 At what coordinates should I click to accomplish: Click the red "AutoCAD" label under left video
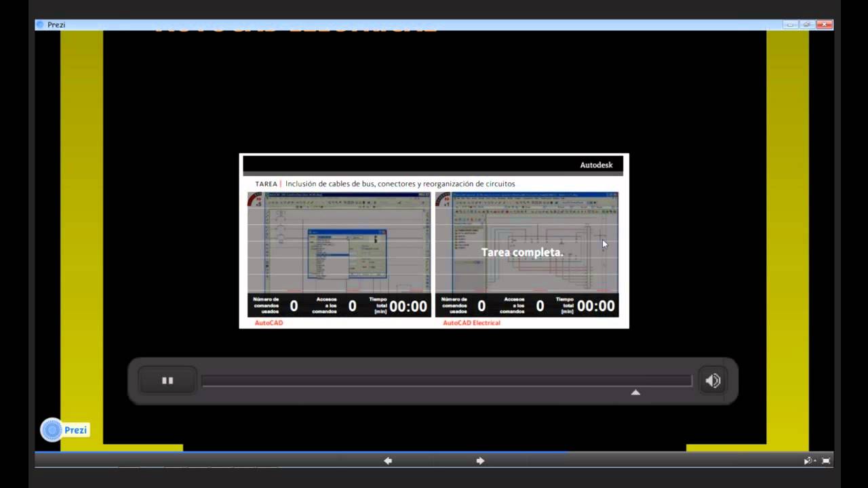pyautogui.click(x=269, y=323)
